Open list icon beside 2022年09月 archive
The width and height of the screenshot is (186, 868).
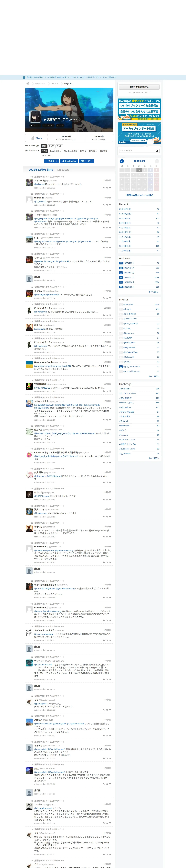[x=121, y=287]
